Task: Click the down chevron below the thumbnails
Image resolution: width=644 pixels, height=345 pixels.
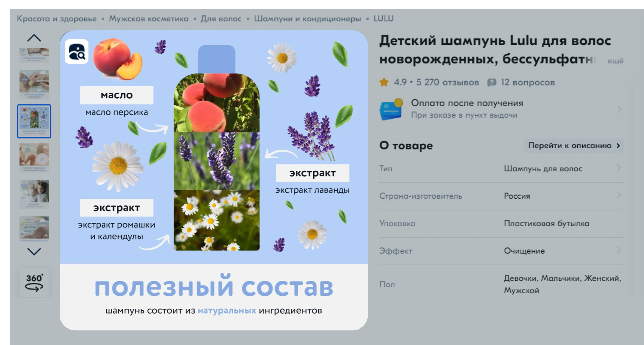Action: click(x=34, y=252)
